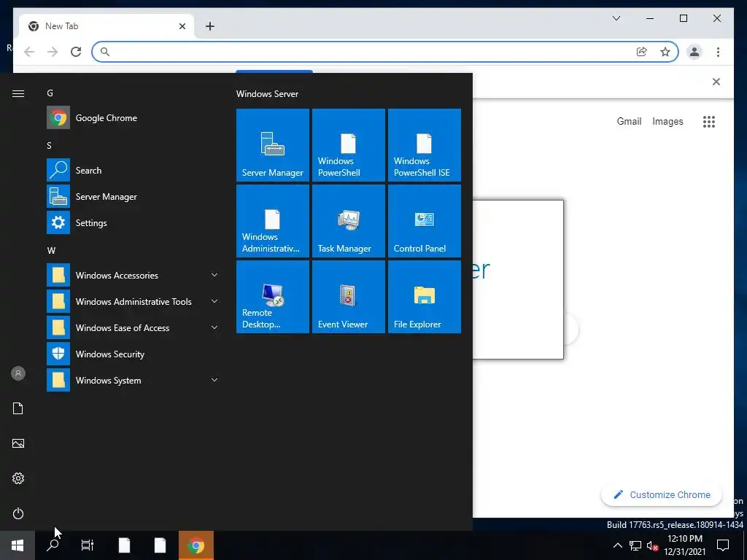Expand the Windows Accessories folder
The image size is (747, 560).
coord(133,275)
